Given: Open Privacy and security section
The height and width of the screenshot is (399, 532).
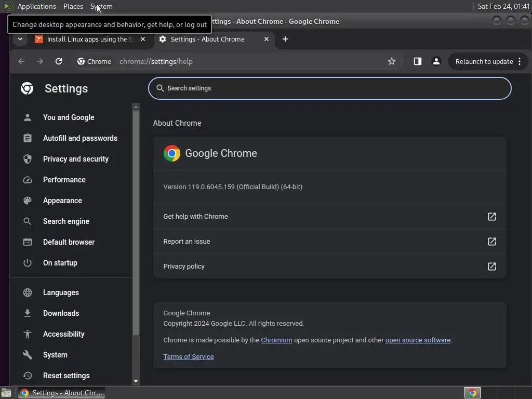Looking at the screenshot, I should pyautogui.click(x=76, y=159).
